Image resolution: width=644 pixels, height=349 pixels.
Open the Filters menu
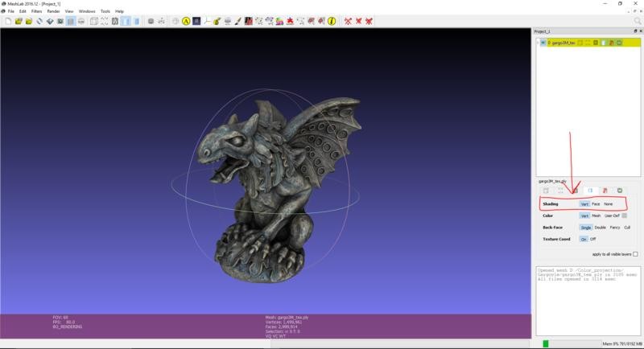(36, 11)
